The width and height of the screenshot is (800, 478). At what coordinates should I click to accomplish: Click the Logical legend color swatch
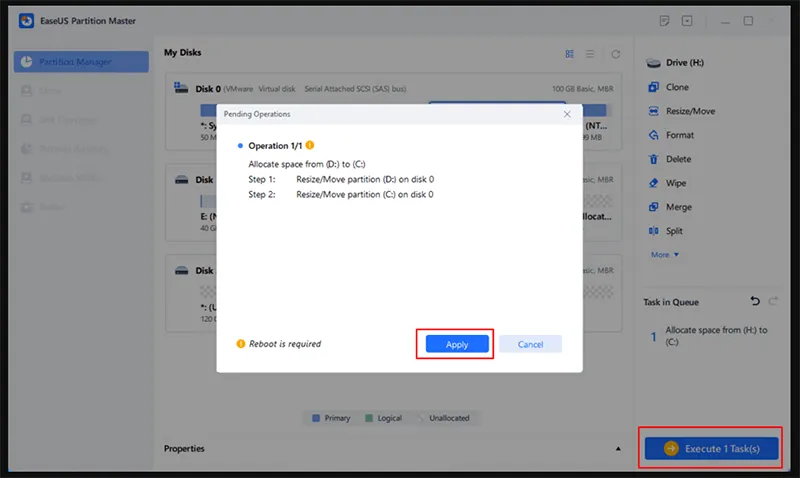point(369,418)
